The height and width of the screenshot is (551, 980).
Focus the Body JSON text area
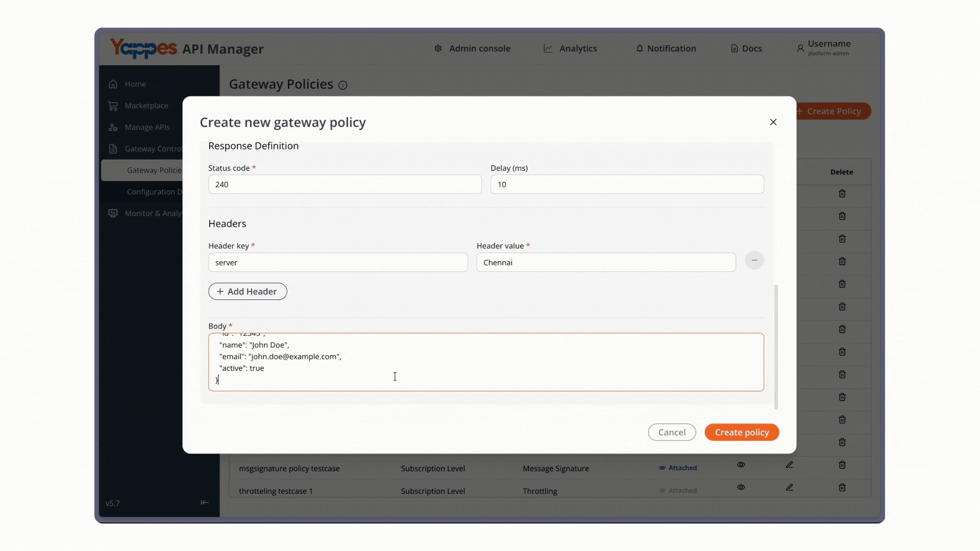[x=486, y=362]
